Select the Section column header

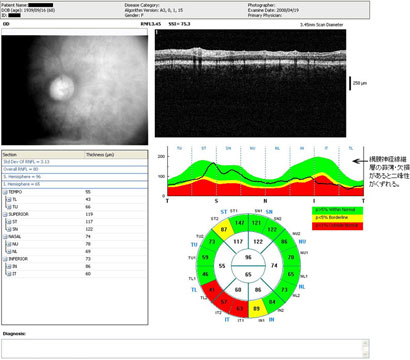(x=43, y=155)
